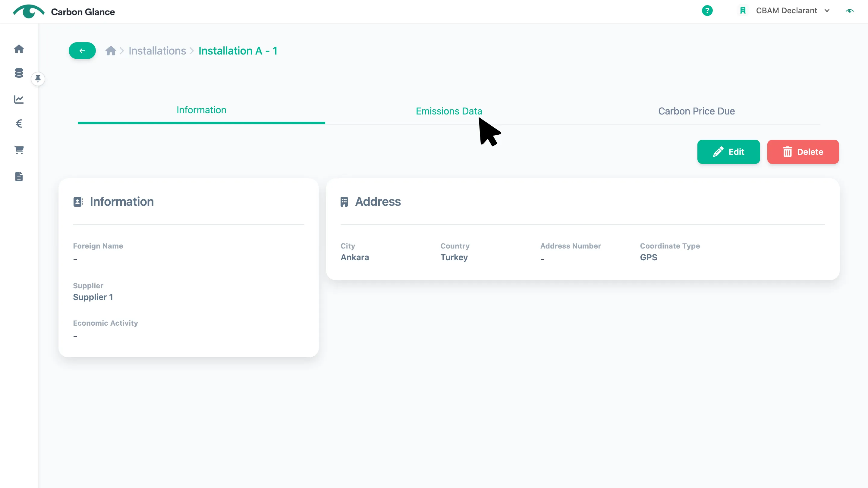Select the Information tab
868x488 pixels.
tap(201, 110)
